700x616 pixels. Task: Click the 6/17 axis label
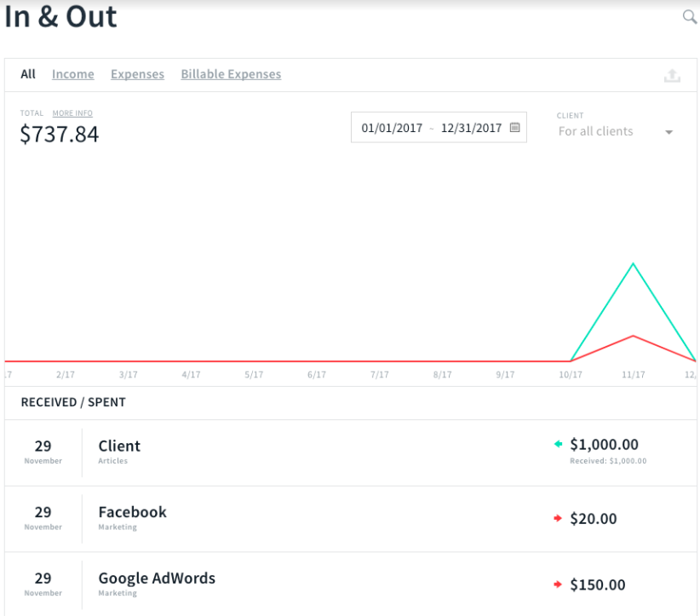(317, 375)
